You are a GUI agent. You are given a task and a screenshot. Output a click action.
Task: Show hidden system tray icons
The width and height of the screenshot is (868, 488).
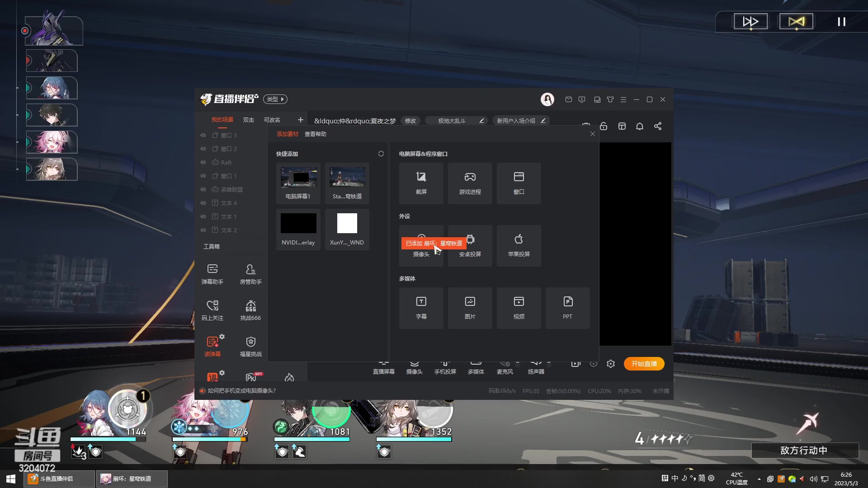click(x=759, y=479)
